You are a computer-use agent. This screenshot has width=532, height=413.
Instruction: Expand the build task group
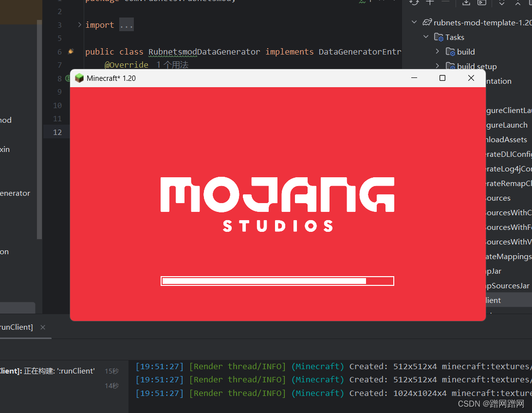click(x=438, y=51)
